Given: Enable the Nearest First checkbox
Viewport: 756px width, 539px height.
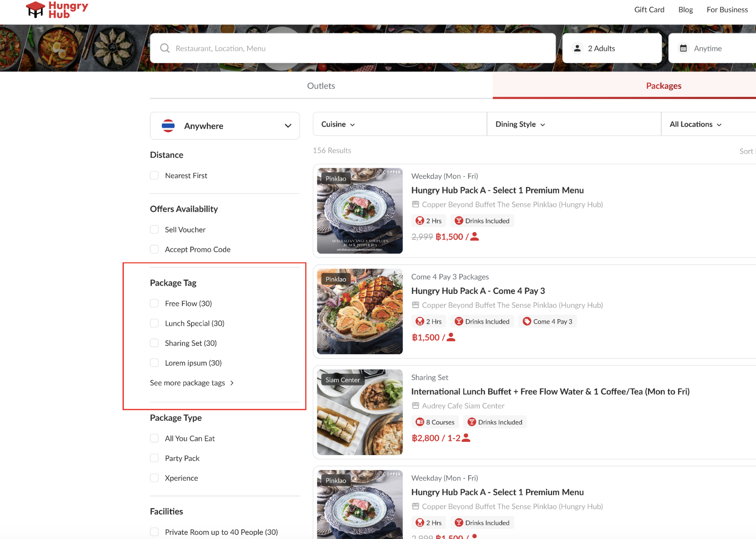Looking at the screenshot, I should tap(155, 176).
